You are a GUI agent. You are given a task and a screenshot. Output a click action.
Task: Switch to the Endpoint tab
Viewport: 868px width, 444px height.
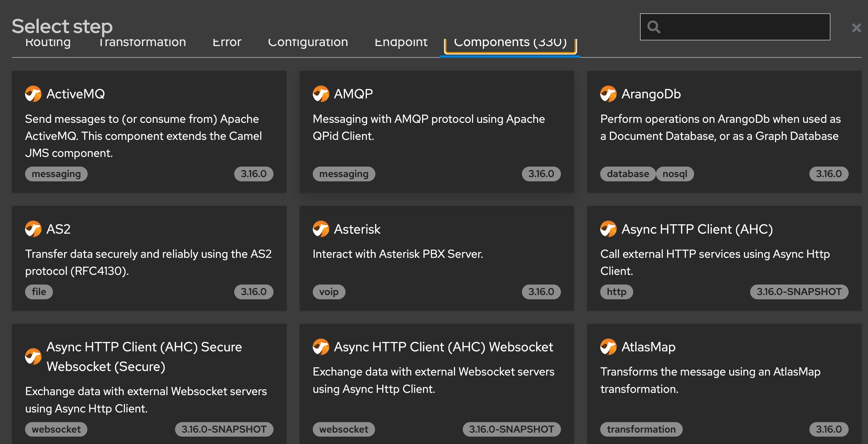401,42
